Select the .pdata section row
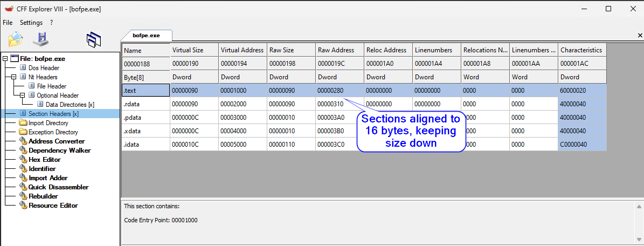Screen dimensions: 644x246 [364, 117]
